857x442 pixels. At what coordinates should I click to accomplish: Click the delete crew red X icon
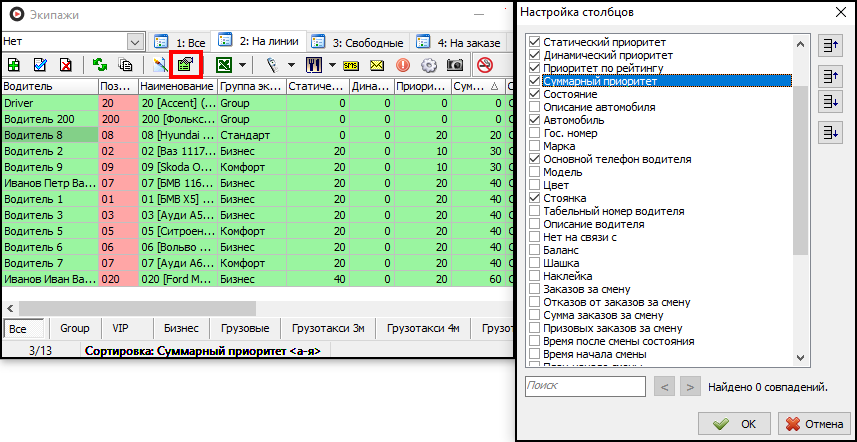66,66
